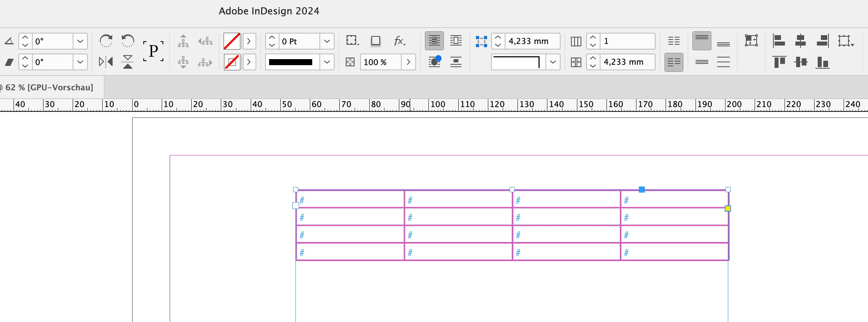Click the frame fitting icon
Viewport: 868px width, 322px height.
click(751, 41)
